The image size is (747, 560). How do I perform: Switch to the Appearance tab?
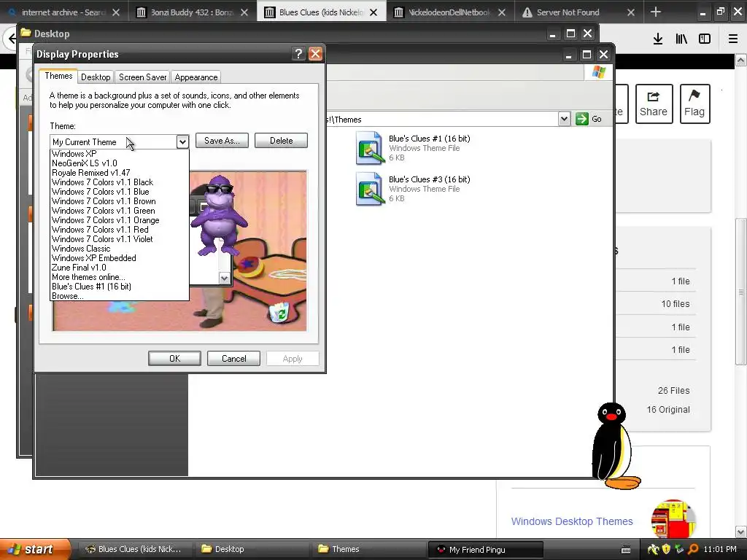click(x=196, y=77)
